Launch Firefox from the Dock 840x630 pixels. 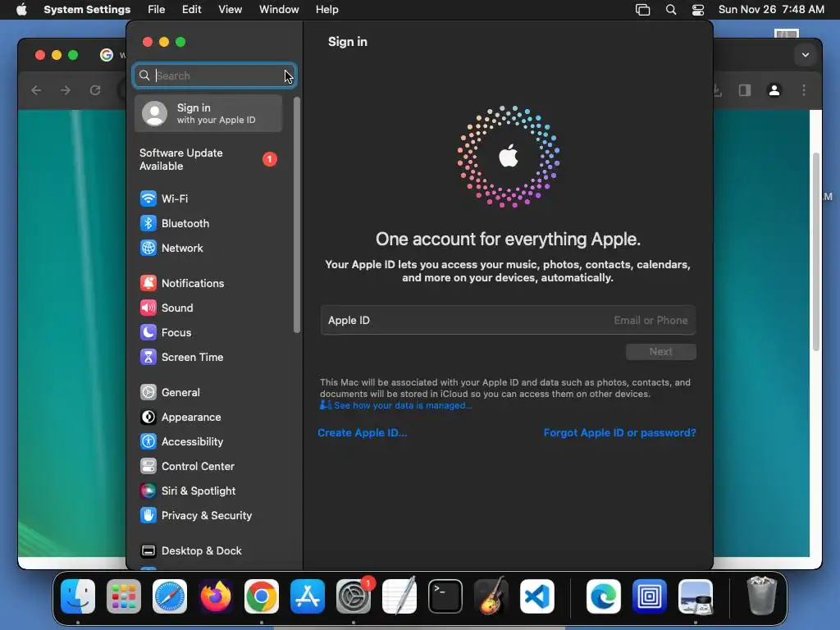tap(216, 596)
